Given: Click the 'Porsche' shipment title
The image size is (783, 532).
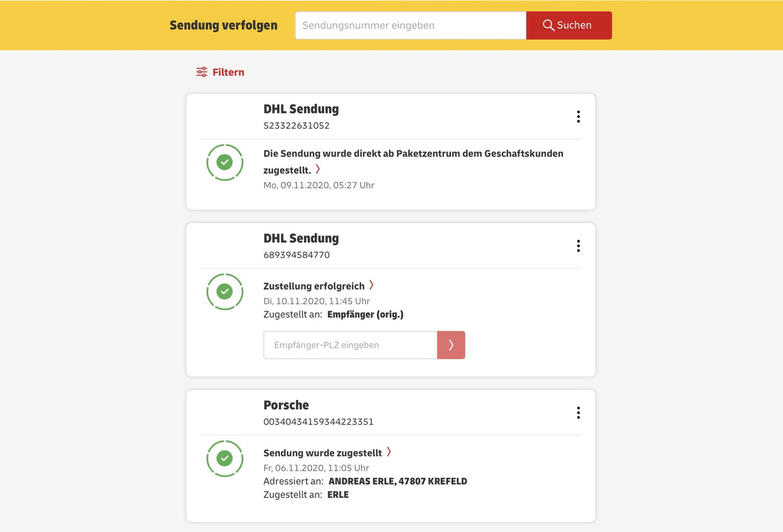Looking at the screenshot, I should [x=286, y=405].
